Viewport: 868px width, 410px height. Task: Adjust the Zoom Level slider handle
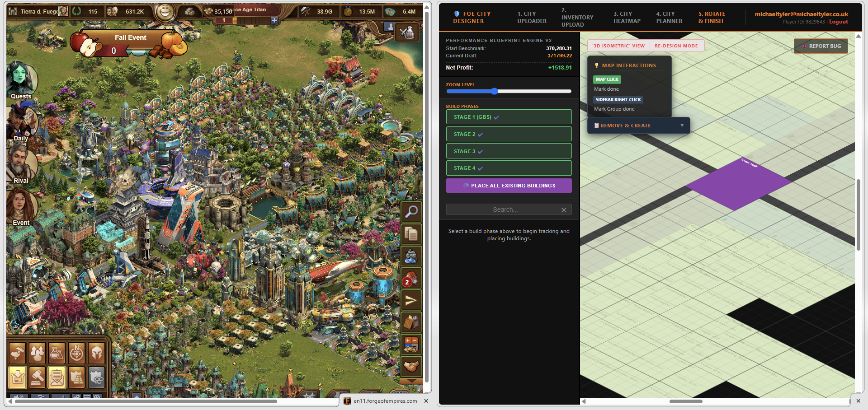coord(495,91)
